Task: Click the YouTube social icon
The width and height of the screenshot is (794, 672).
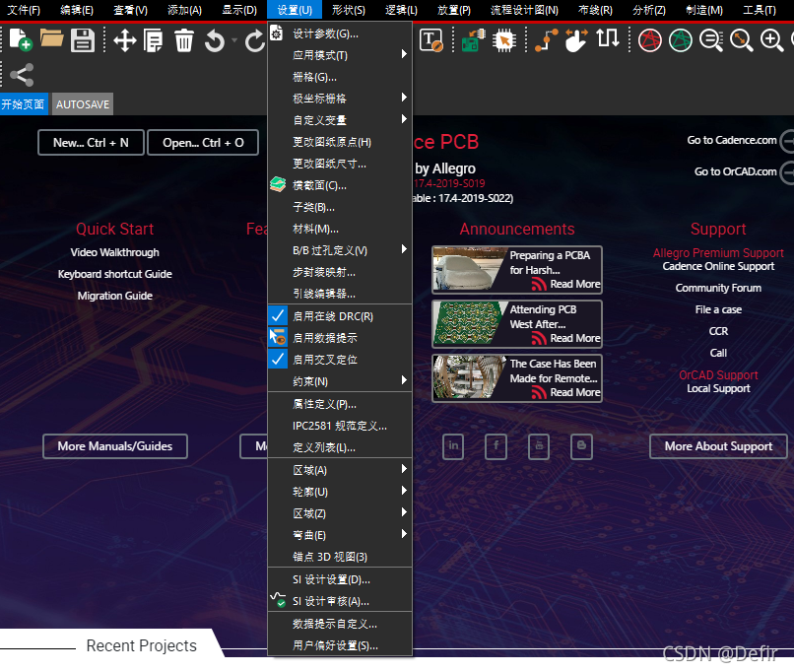Action: (x=539, y=446)
